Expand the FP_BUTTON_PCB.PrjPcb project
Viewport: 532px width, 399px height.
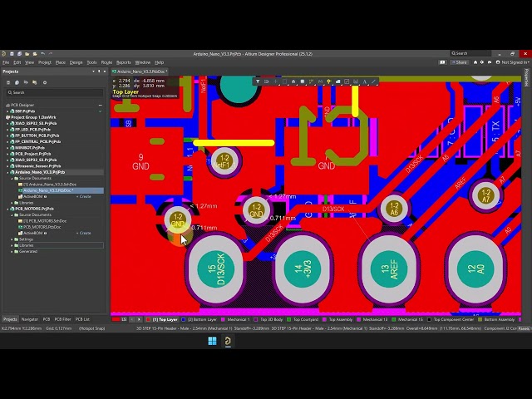point(7,135)
